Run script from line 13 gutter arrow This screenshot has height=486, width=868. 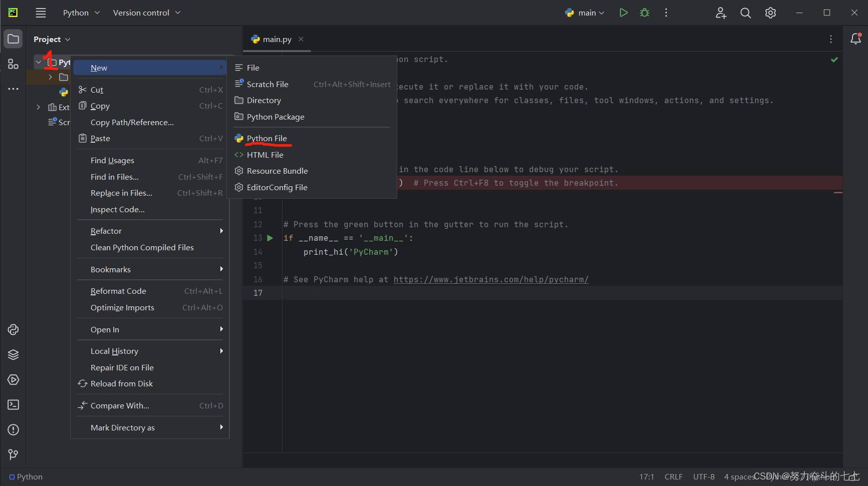[270, 238]
